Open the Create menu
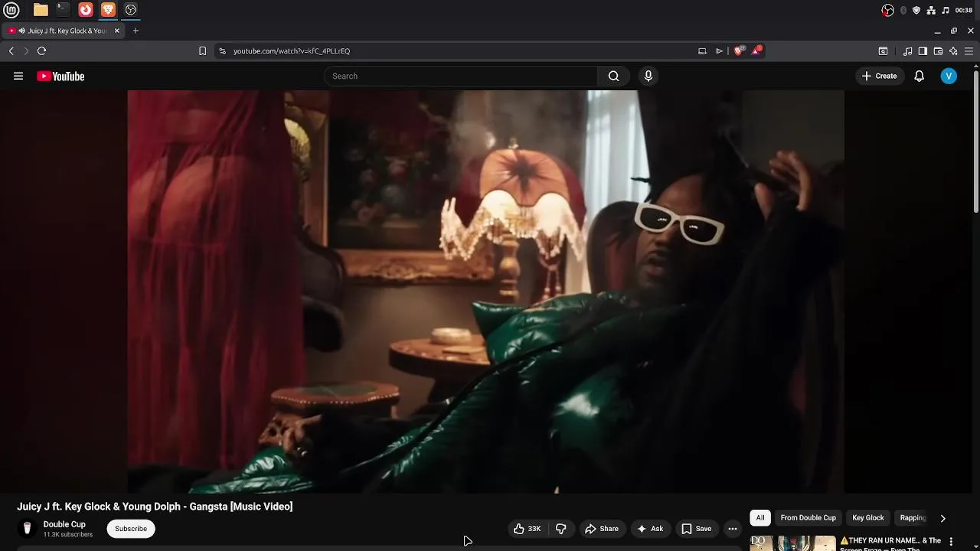980x551 pixels. point(879,76)
